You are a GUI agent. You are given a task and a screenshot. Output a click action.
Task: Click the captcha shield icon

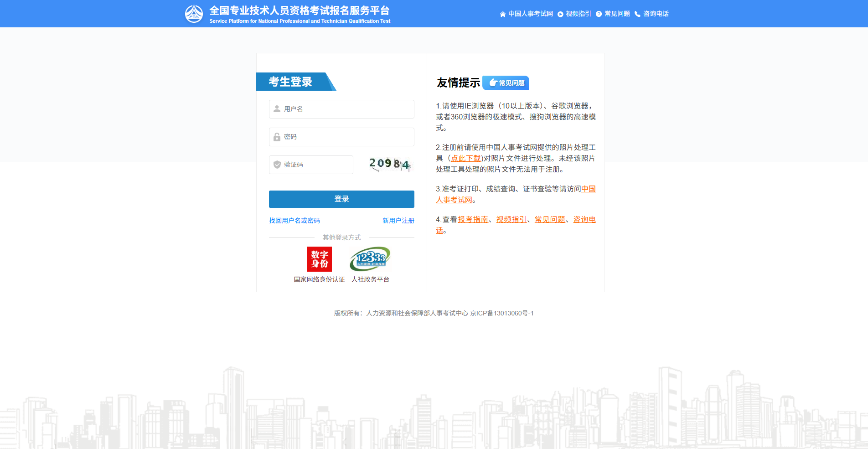pos(277,165)
